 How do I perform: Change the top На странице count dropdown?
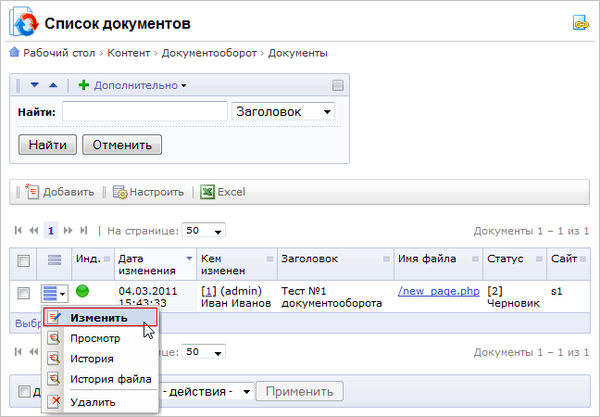tap(204, 230)
